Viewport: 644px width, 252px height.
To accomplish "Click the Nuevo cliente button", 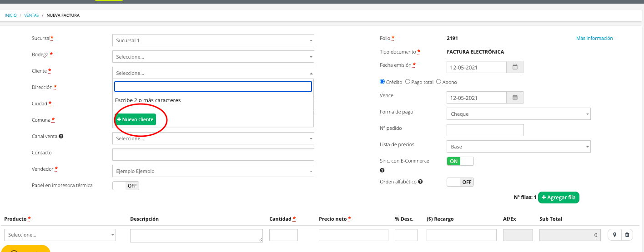I will click(135, 119).
